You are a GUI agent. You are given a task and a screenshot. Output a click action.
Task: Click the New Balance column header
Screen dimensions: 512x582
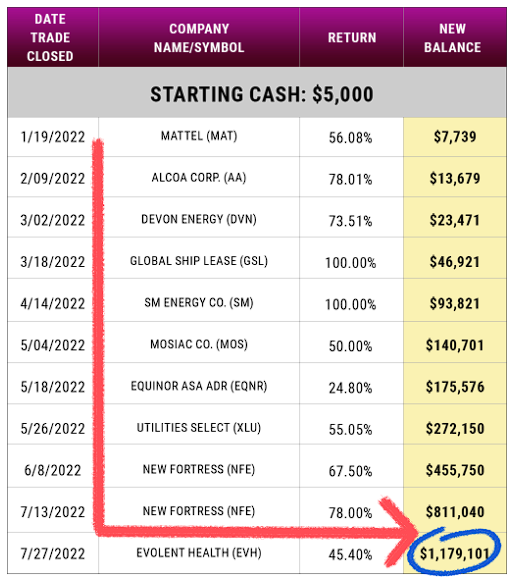coord(455,37)
